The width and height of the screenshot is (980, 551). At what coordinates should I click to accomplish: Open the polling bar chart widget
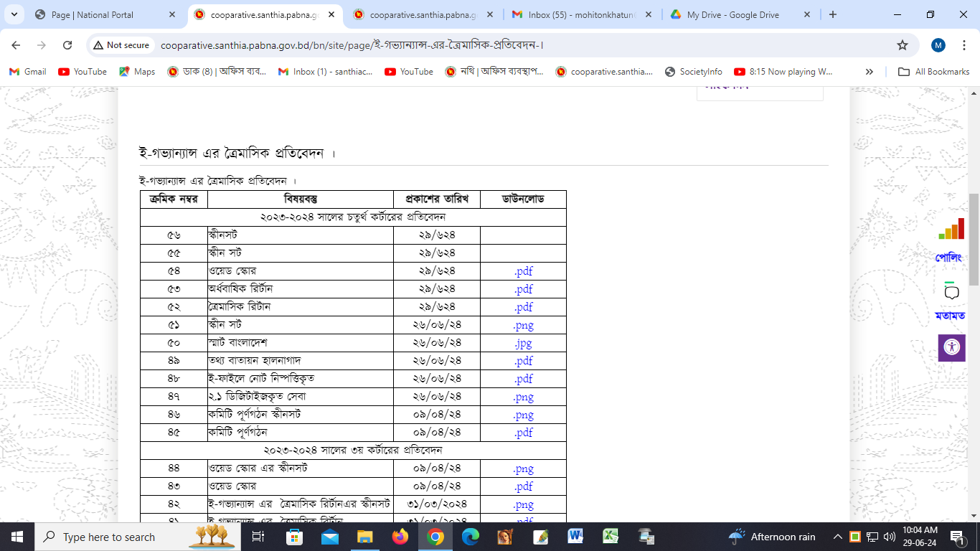point(951,230)
